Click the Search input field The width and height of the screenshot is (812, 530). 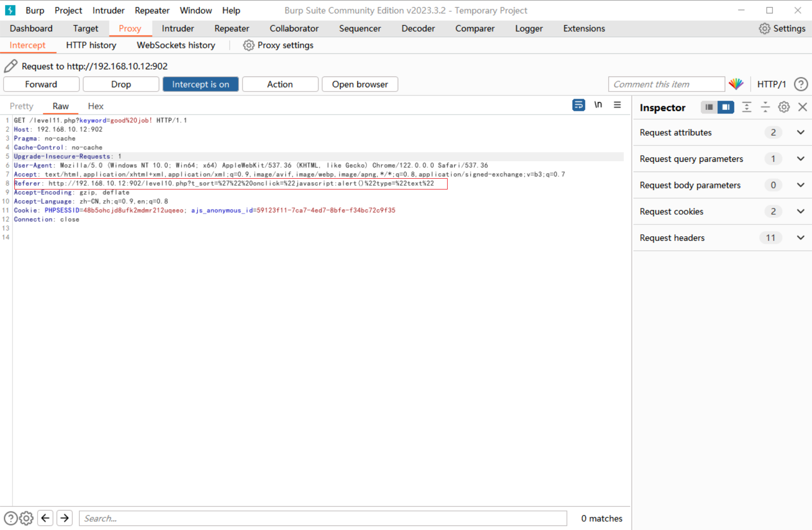pyautogui.click(x=323, y=518)
